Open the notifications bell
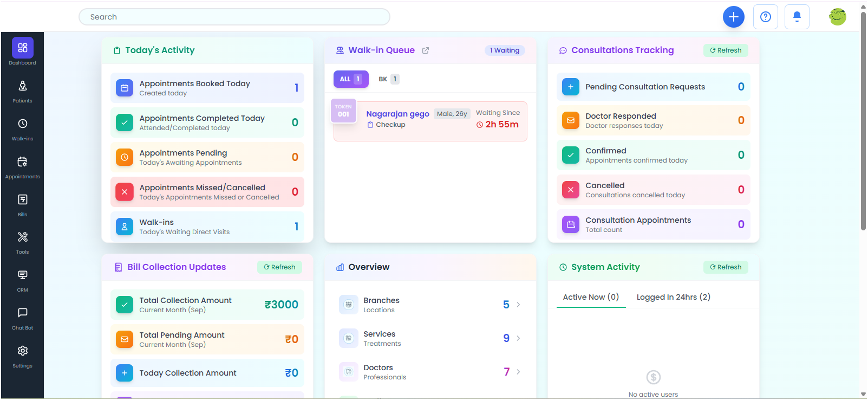 (x=797, y=17)
